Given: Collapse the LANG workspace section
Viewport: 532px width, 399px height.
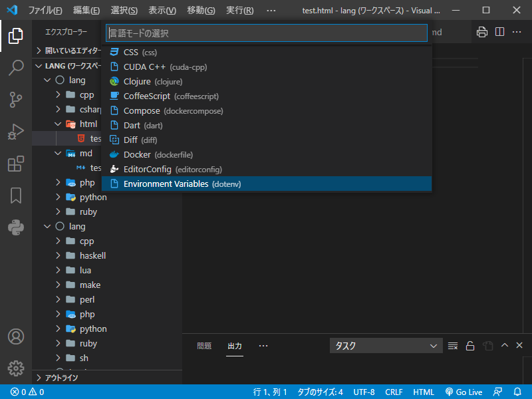Looking at the screenshot, I should pos(68,65).
